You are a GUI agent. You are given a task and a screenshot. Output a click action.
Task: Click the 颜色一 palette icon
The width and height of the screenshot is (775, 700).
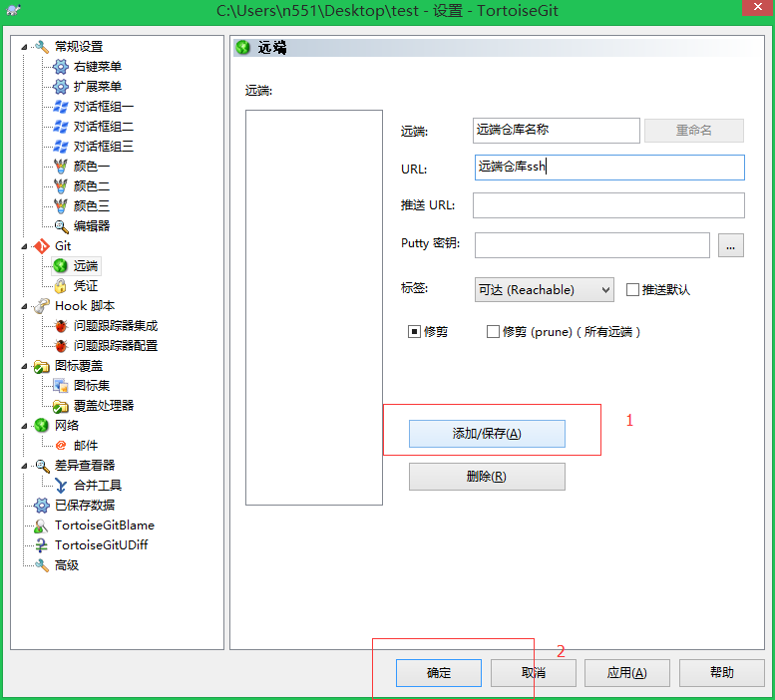pyautogui.click(x=61, y=167)
